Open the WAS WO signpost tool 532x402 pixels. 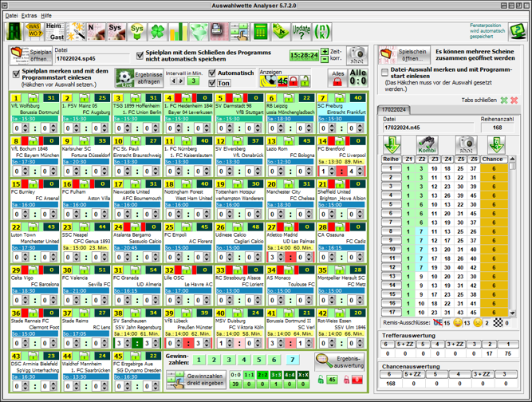click(34, 32)
